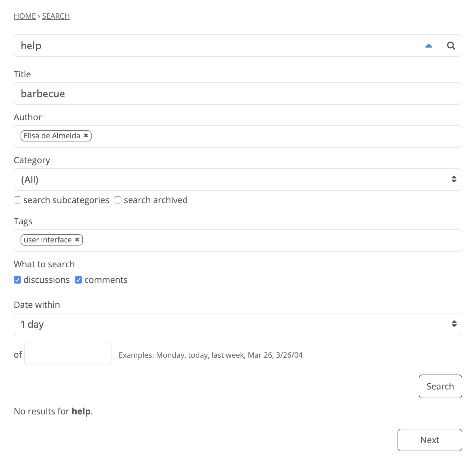Click the Date within selector's up-down arrows
The width and height of the screenshot is (476, 473).
(454, 324)
